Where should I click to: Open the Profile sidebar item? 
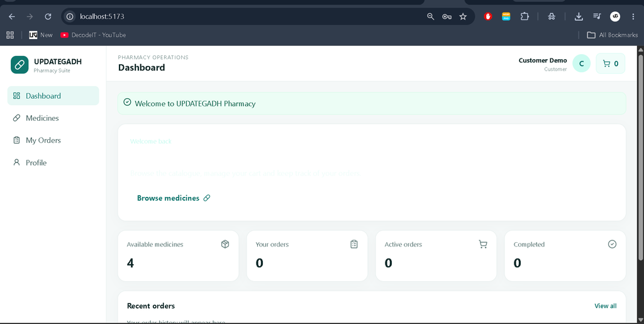coord(53,162)
